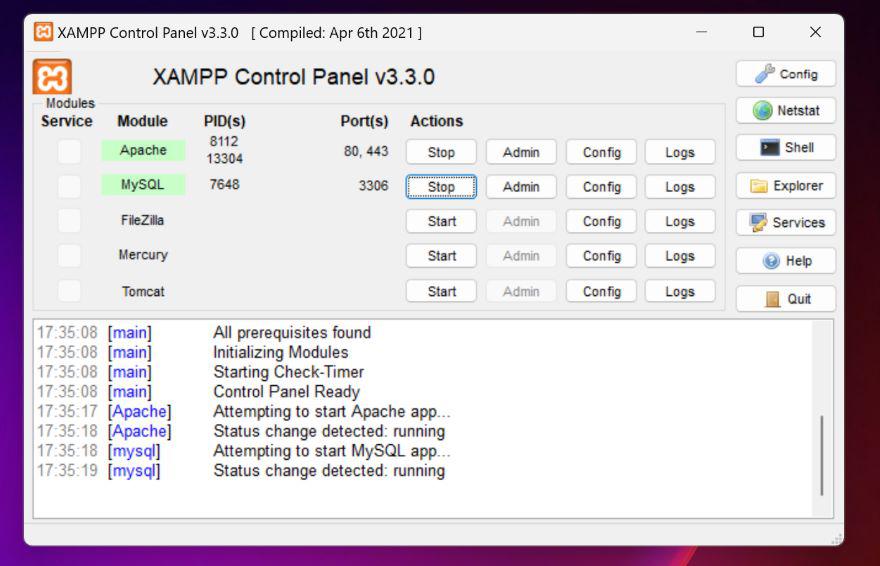Image resolution: width=880 pixels, height=566 pixels.
Task: Click the XAMPP title bar icon
Action: pyautogui.click(x=43, y=32)
